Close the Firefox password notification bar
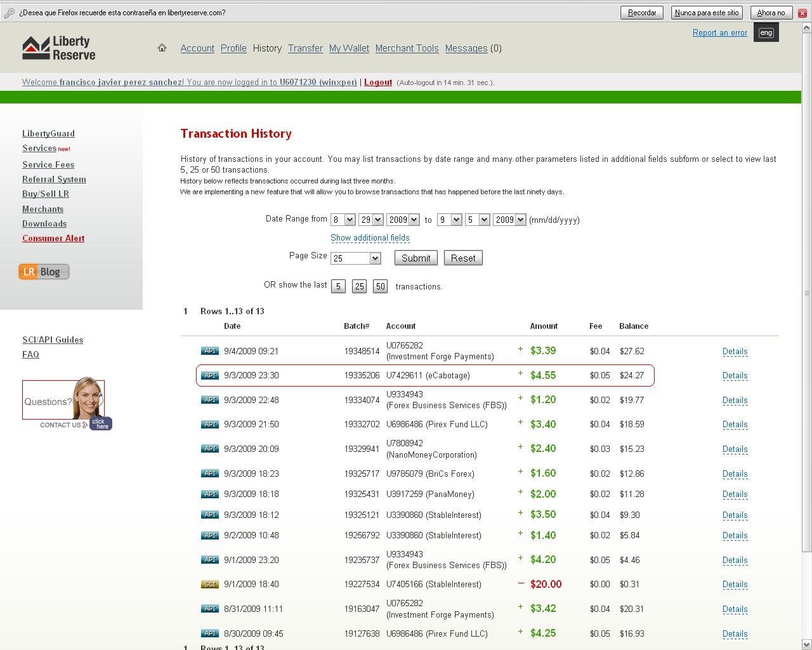The height and width of the screenshot is (650, 812). 802,13
